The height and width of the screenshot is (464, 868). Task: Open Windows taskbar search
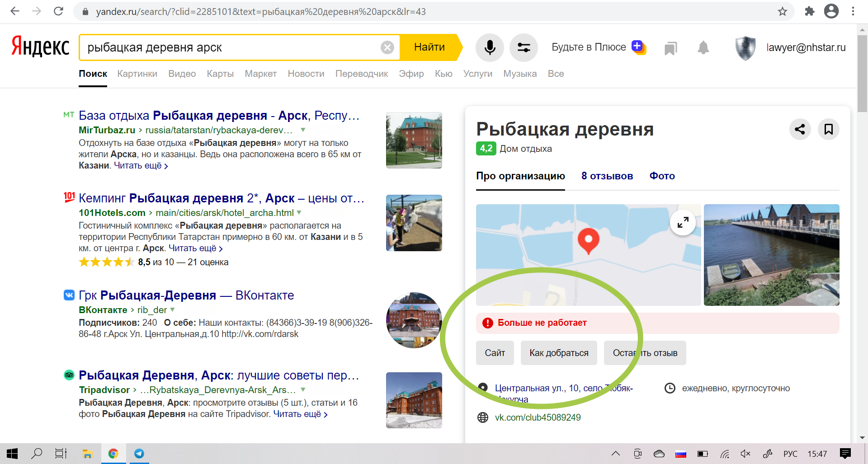(x=37, y=454)
